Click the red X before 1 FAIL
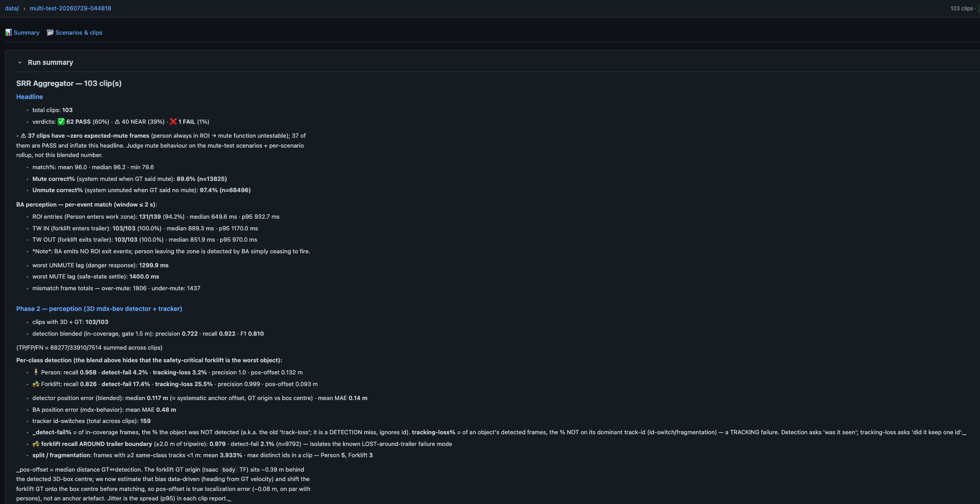 click(x=173, y=121)
